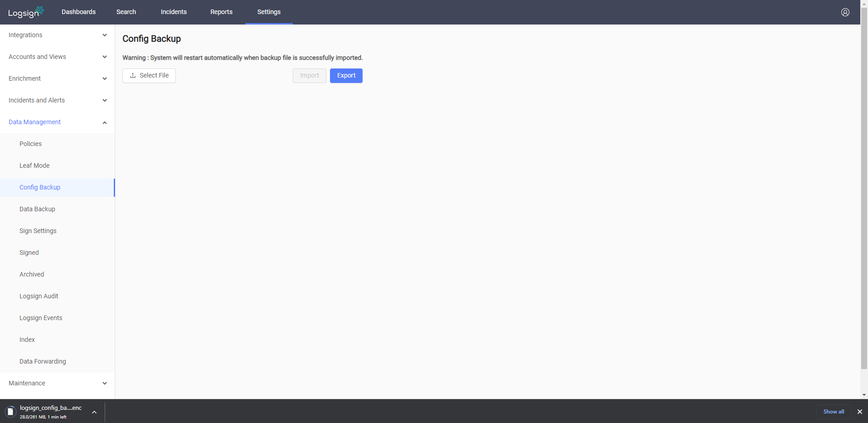Viewport: 868px width, 423px height.
Task: Expand the Enrichment section
Action: point(57,78)
